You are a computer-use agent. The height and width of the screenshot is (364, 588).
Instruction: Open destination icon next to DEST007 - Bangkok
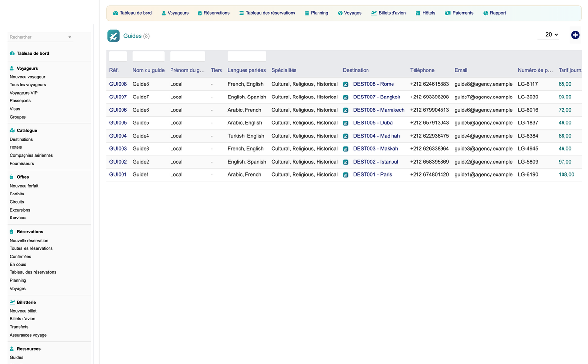[x=346, y=97]
